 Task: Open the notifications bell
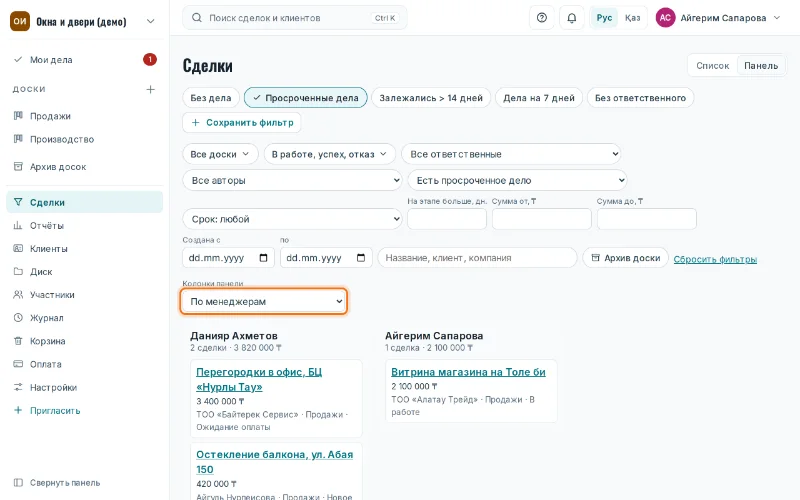[x=572, y=18]
